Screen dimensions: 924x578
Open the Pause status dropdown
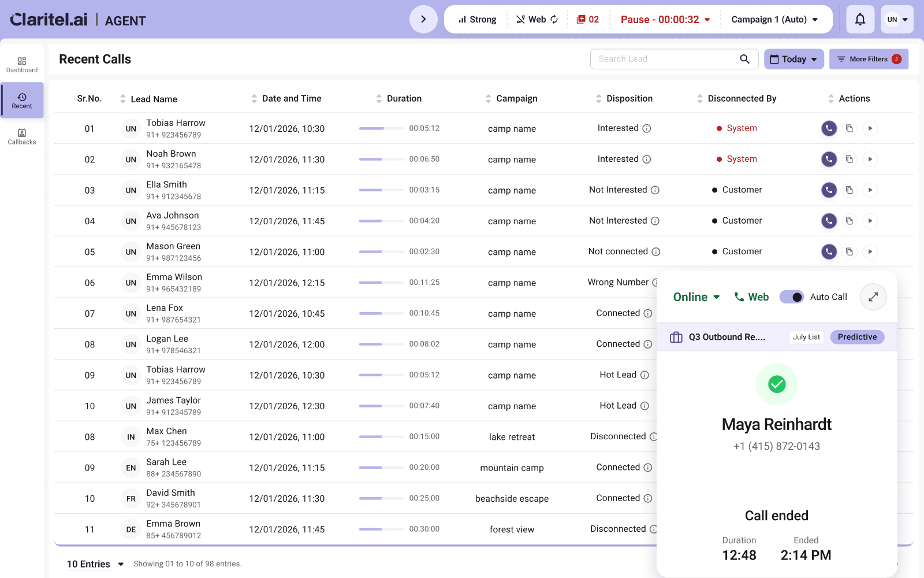[x=665, y=20]
